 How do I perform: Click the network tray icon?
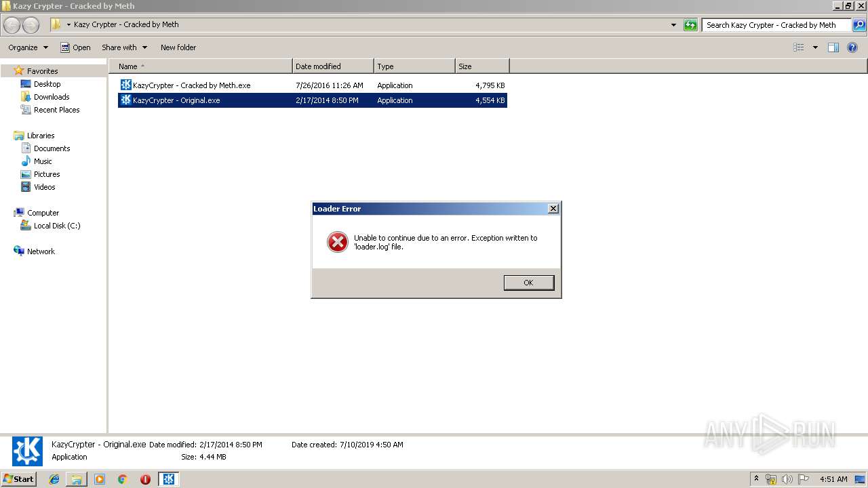pos(771,479)
